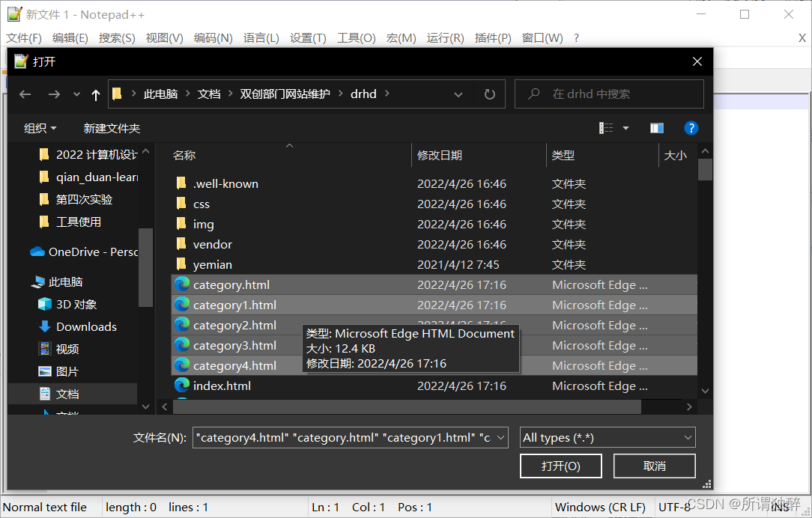The height and width of the screenshot is (518, 812).
Task: Open 工具使用 folder in sidebar
Action: point(70,222)
